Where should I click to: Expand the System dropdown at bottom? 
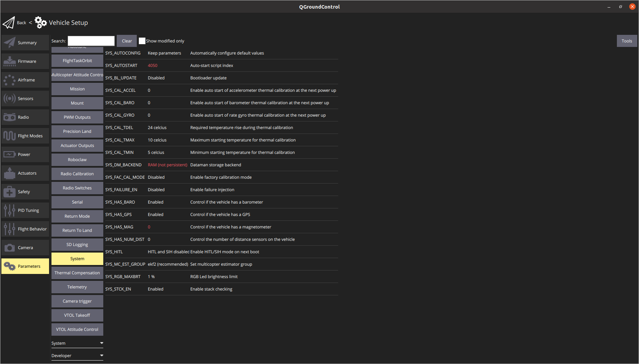pyautogui.click(x=77, y=343)
